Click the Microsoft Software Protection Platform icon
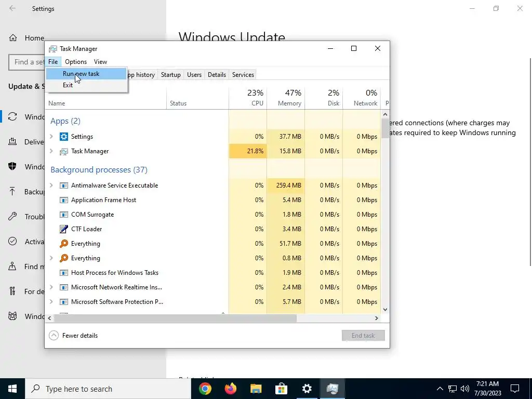 [x=64, y=302]
